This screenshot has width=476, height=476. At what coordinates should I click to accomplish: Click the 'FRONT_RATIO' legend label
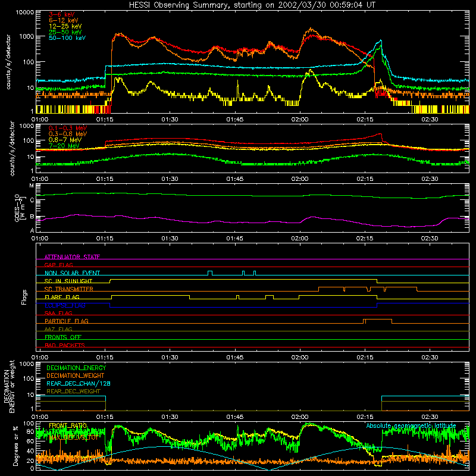point(68,425)
